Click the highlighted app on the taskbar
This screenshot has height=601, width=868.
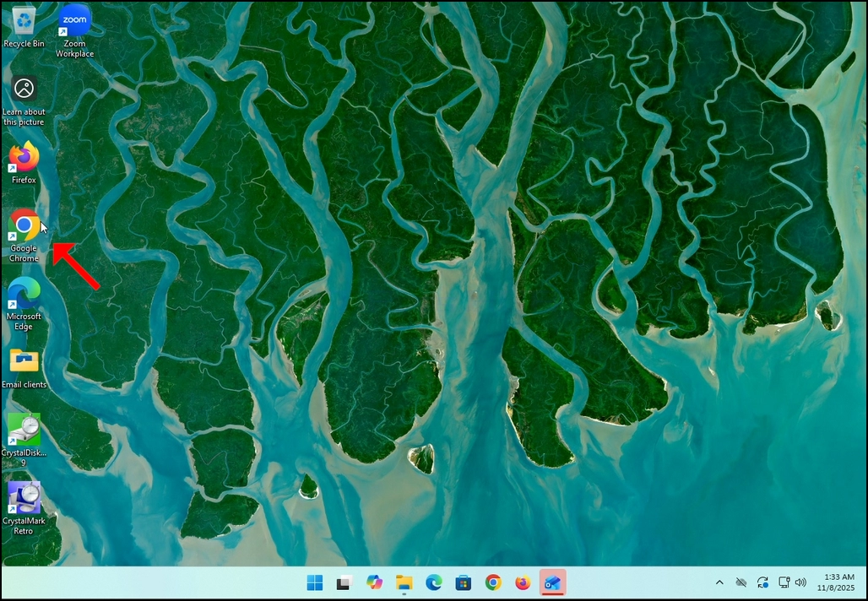point(552,582)
